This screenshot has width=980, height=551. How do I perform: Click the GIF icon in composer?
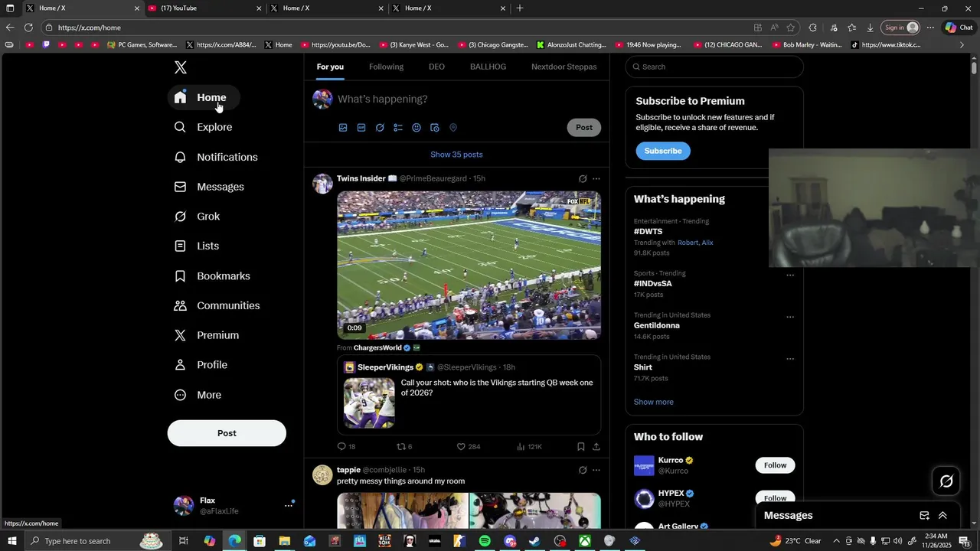(x=361, y=128)
